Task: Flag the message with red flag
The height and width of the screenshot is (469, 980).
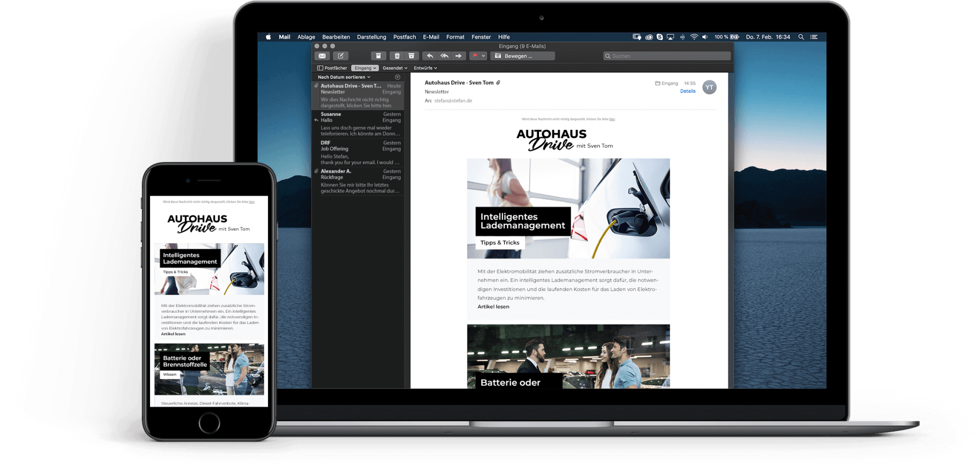Action: pyautogui.click(x=475, y=56)
